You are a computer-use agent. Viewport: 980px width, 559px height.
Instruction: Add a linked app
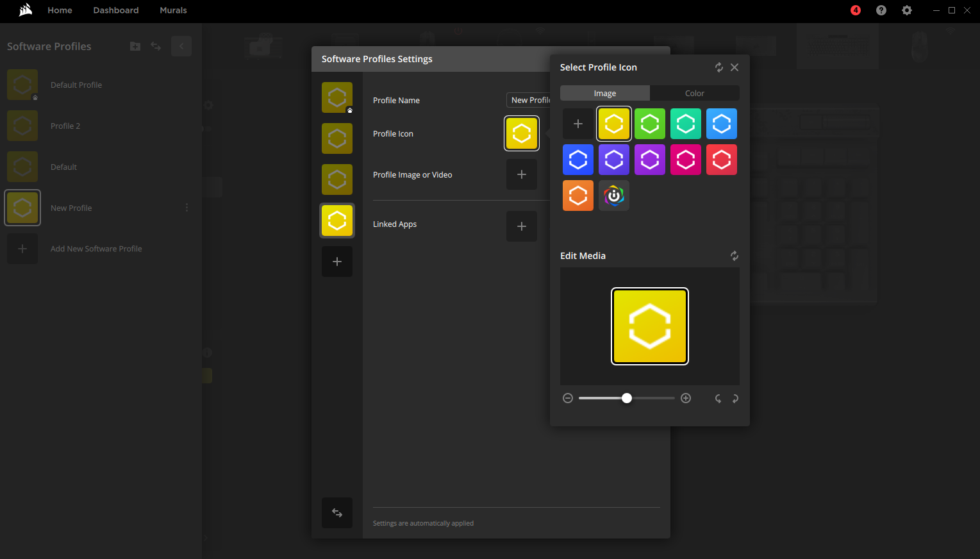pyautogui.click(x=521, y=226)
